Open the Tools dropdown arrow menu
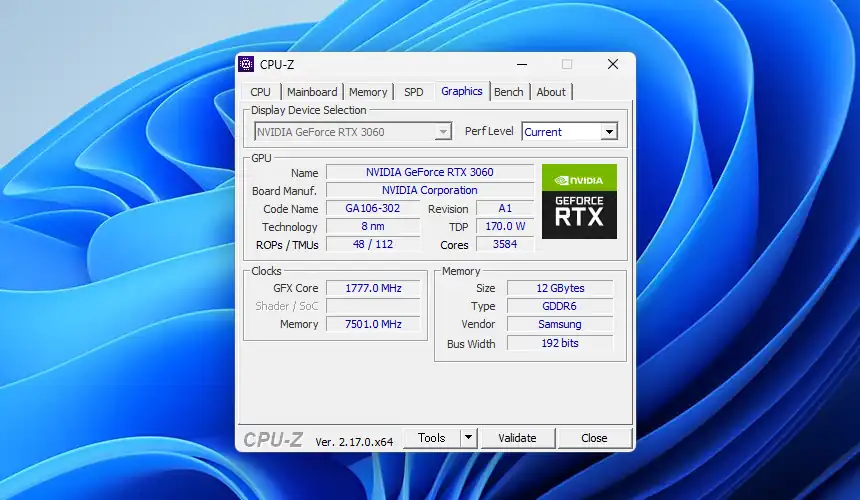860x500 pixels. (x=468, y=438)
